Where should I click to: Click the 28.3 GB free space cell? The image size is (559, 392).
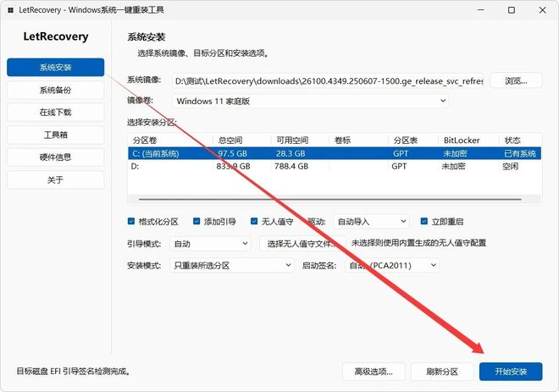click(x=291, y=153)
